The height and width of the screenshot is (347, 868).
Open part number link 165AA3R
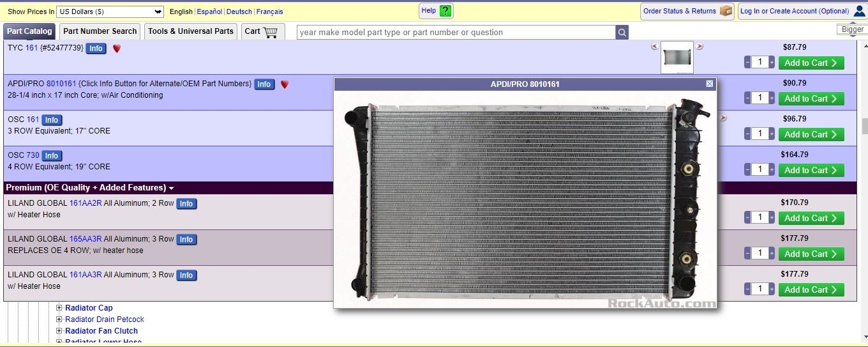[x=86, y=239]
